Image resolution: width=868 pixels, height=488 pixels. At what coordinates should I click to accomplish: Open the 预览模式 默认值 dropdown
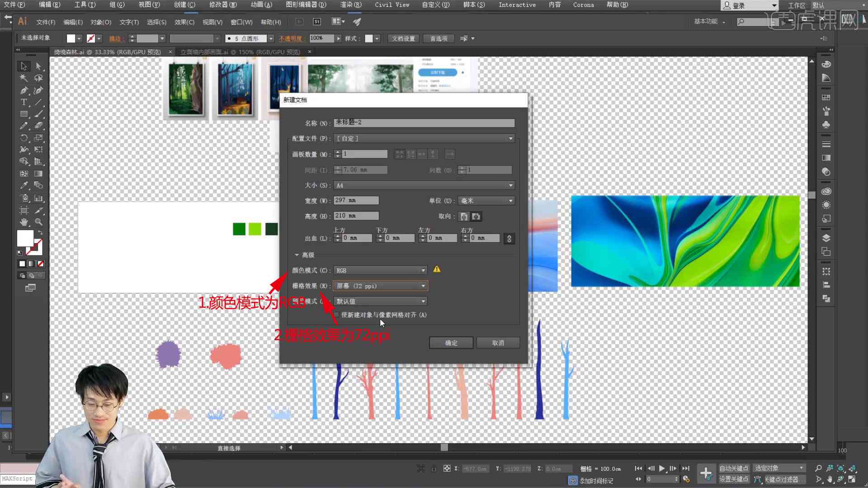[x=380, y=301]
